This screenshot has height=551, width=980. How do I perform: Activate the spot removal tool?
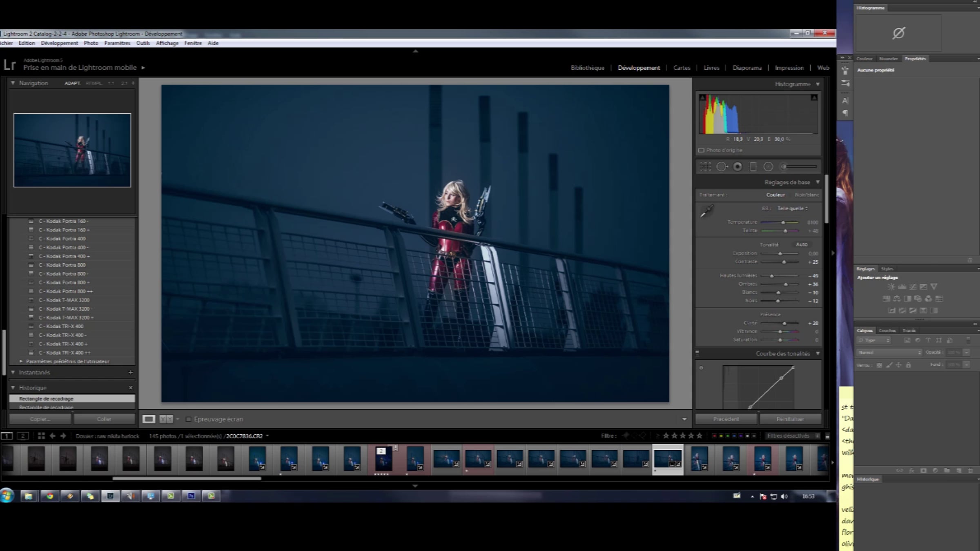tap(722, 167)
